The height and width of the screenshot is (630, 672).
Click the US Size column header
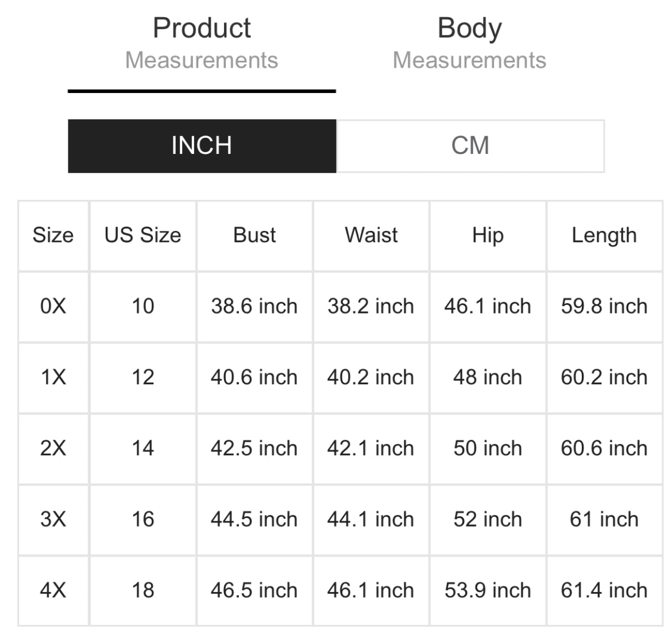[x=142, y=235]
